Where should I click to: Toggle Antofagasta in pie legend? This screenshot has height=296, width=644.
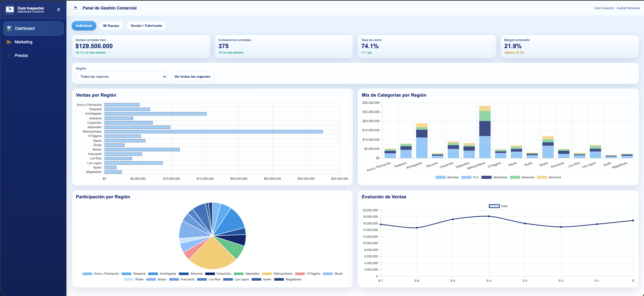162,274
